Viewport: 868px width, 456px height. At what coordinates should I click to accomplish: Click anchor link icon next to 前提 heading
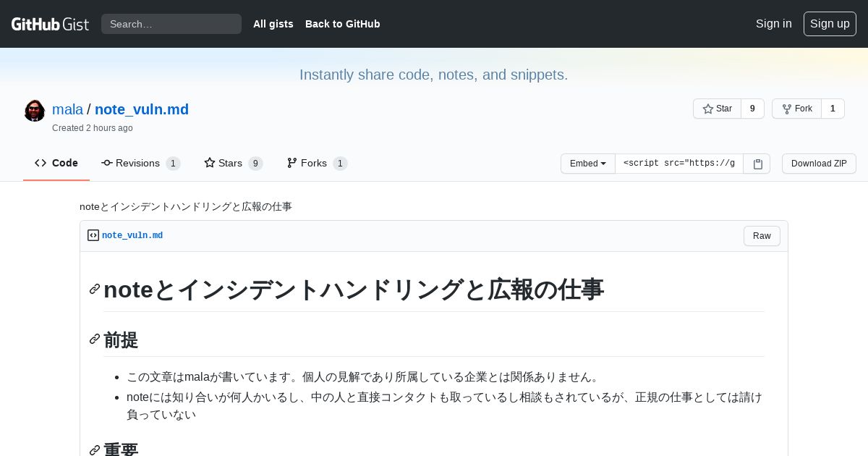tap(95, 339)
